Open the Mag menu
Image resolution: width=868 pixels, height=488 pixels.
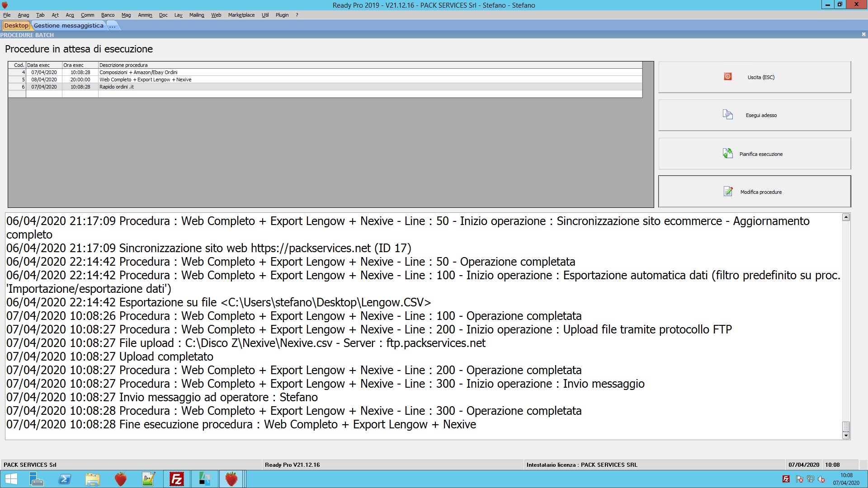coord(126,15)
